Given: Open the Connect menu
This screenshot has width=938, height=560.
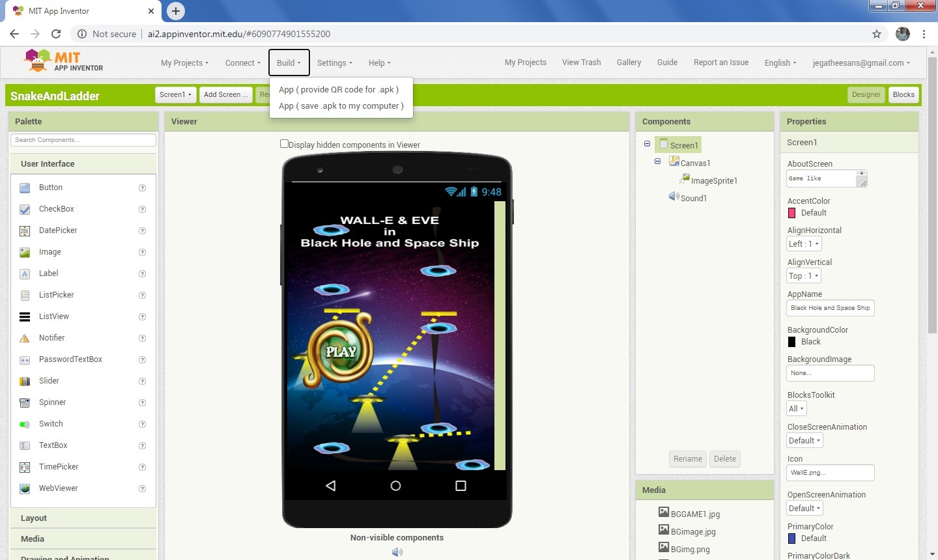Looking at the screenshot, I should [x=242, y=63].
